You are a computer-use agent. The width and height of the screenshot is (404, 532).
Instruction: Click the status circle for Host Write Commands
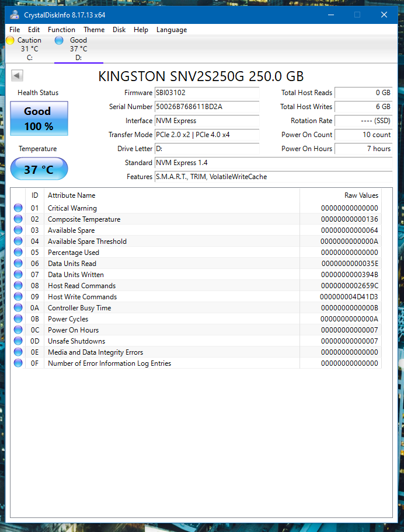point(18,296)
